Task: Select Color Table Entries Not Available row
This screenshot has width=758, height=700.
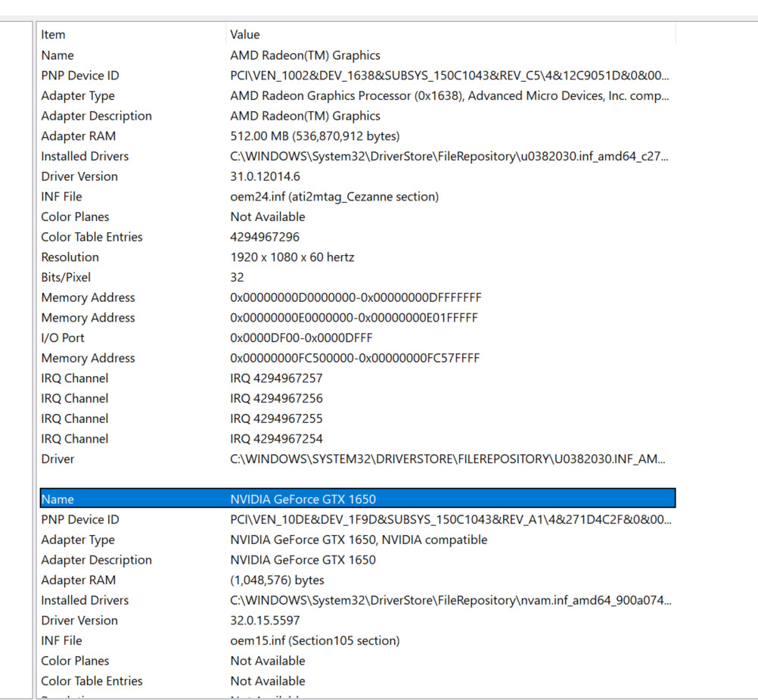Action: pyautogui.click(x=358, y=681)
